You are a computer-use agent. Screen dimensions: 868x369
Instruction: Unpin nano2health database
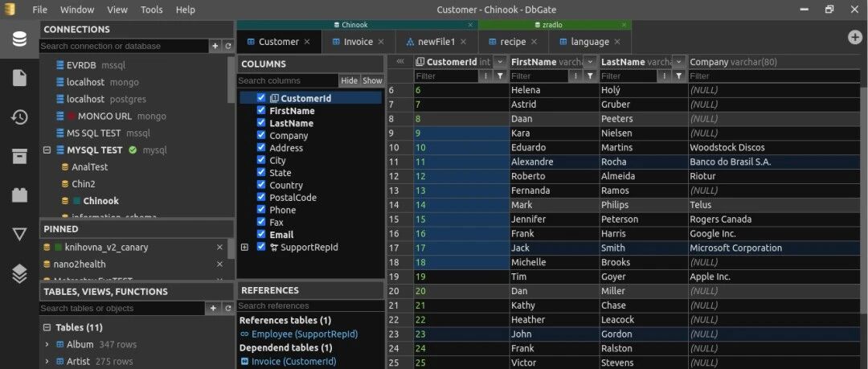(x=219, y=264)
